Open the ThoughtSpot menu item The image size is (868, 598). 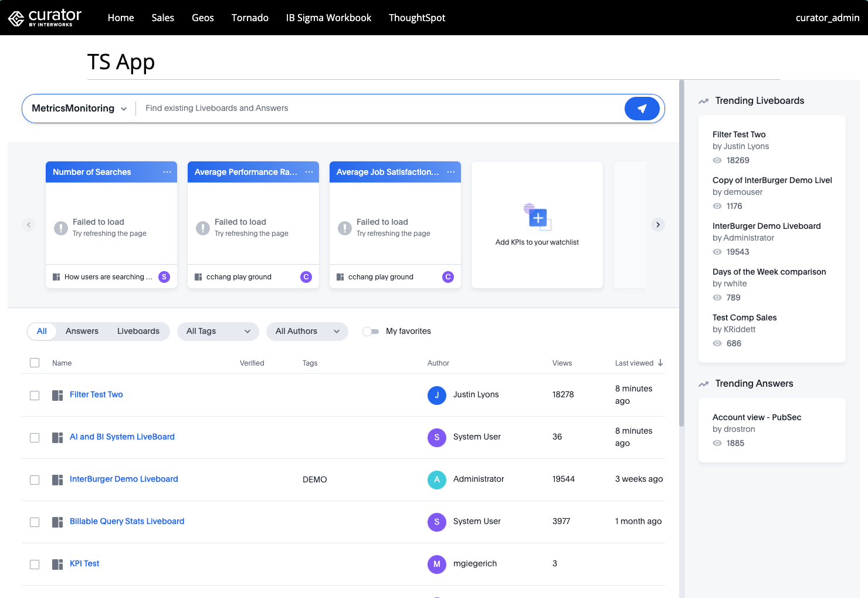click(x=417, y=18)
